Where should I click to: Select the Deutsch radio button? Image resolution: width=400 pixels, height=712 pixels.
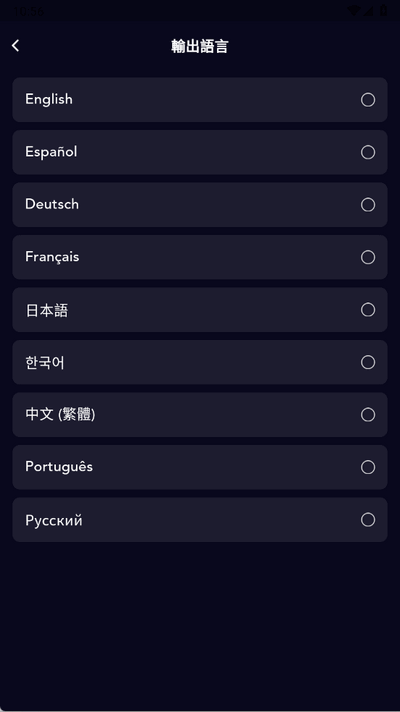[368, 205]
